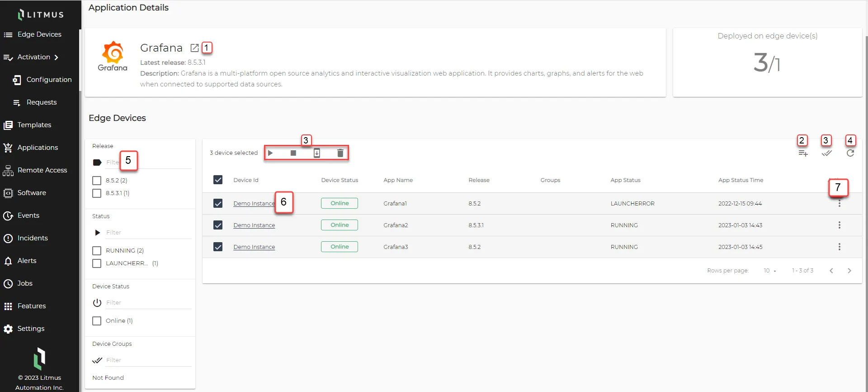Sort table by Release column header
This screenshot has height=392, width=868.
[479, 180]
